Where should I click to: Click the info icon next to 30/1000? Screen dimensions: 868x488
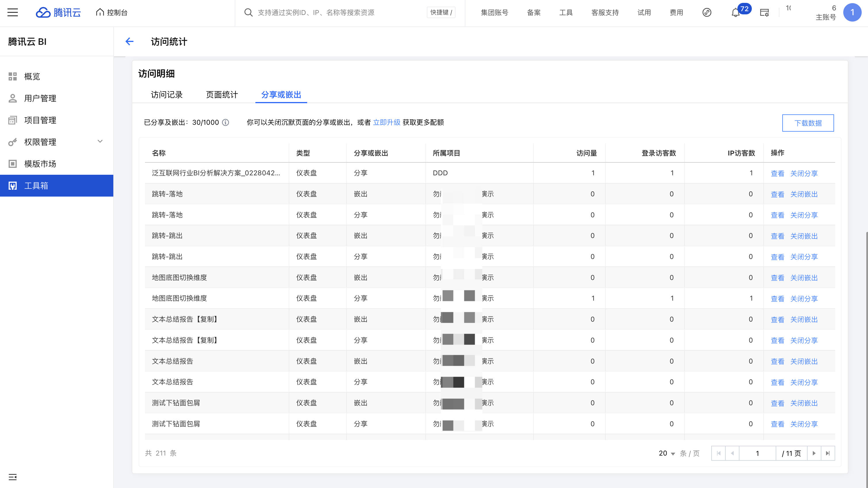coord(226,122)
